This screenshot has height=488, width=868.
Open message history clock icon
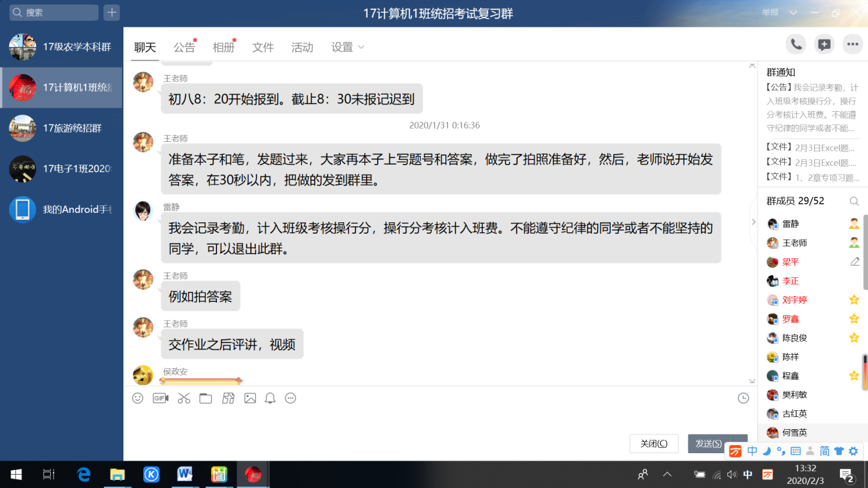click(743, 398)
